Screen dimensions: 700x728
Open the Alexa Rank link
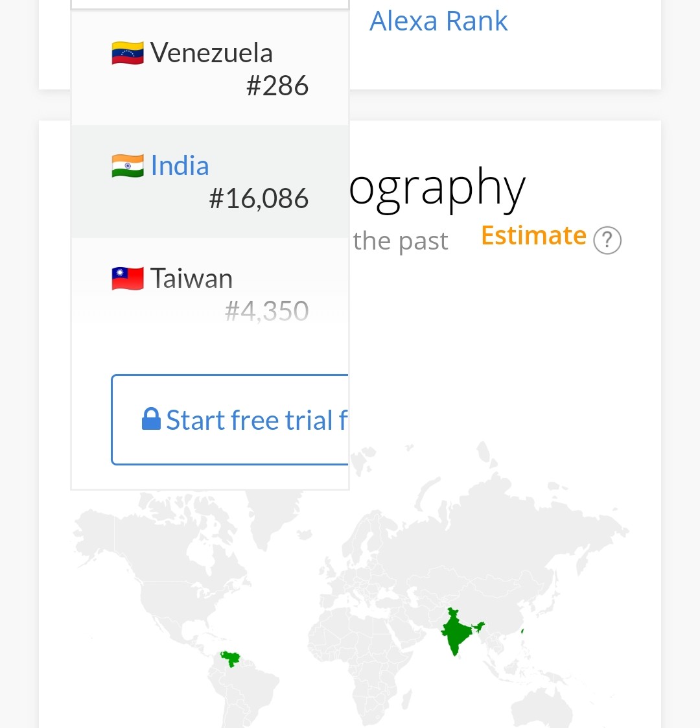pos(439,21)
